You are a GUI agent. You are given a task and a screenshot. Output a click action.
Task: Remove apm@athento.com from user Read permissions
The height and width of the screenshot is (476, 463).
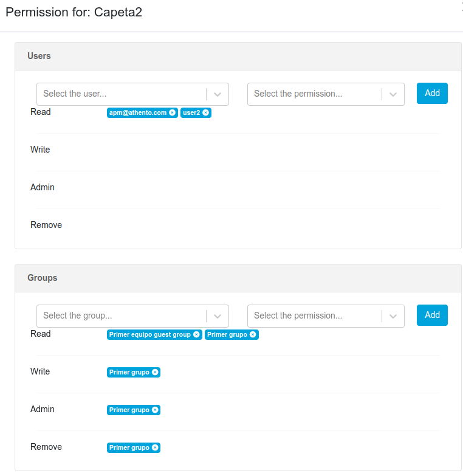tap(173, 112)
